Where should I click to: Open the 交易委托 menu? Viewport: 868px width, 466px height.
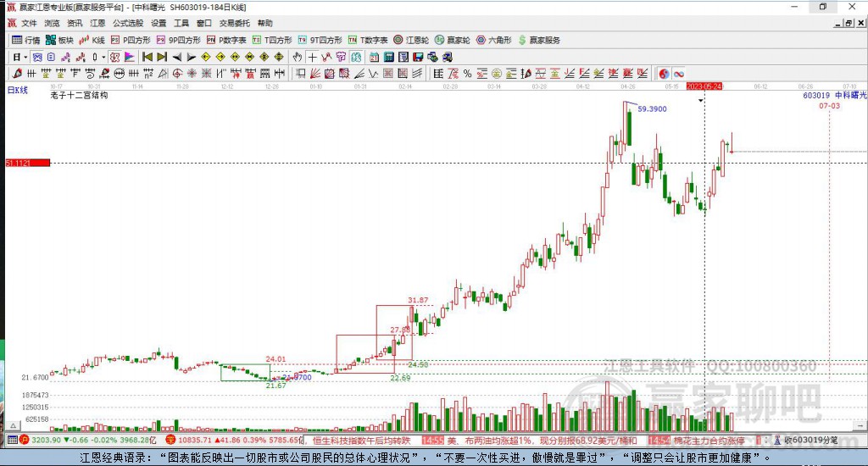234,23
